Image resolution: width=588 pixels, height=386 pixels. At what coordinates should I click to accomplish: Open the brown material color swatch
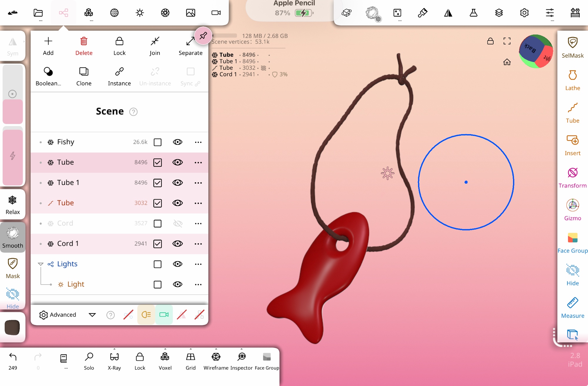tap(12, 327)
